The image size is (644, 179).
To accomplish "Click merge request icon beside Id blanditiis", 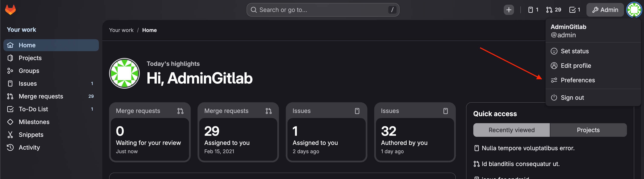I will point(477,164).
